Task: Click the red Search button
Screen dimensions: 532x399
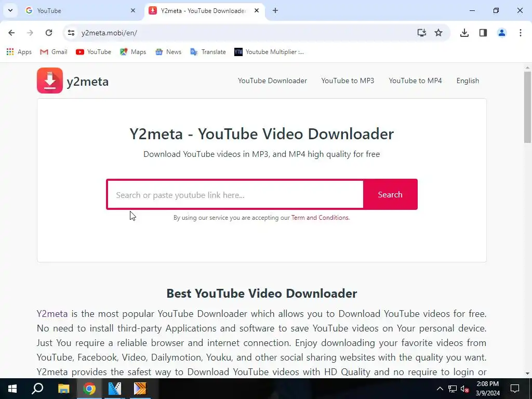Action: [390, 194]
